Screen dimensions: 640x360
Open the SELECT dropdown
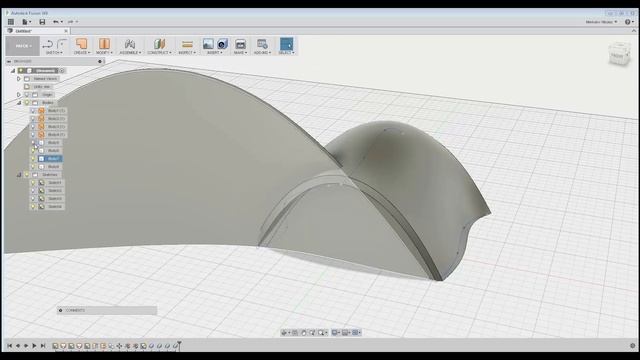286,53
